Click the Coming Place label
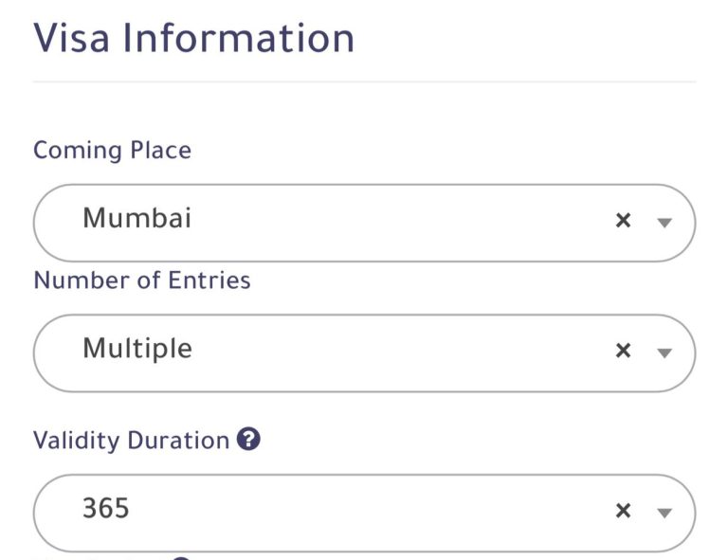Image resolution: width=728 pixels, height=560 pixels. pyautogui.click(x=113, y=151)
